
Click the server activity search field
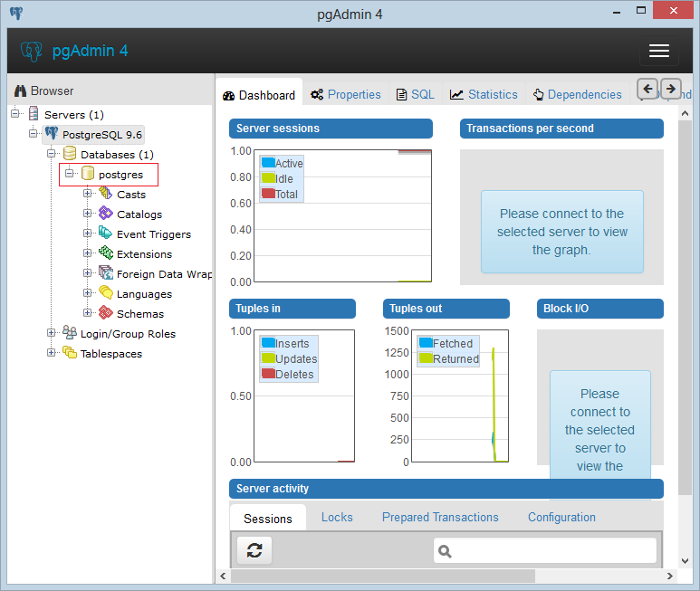coord(545,551)
